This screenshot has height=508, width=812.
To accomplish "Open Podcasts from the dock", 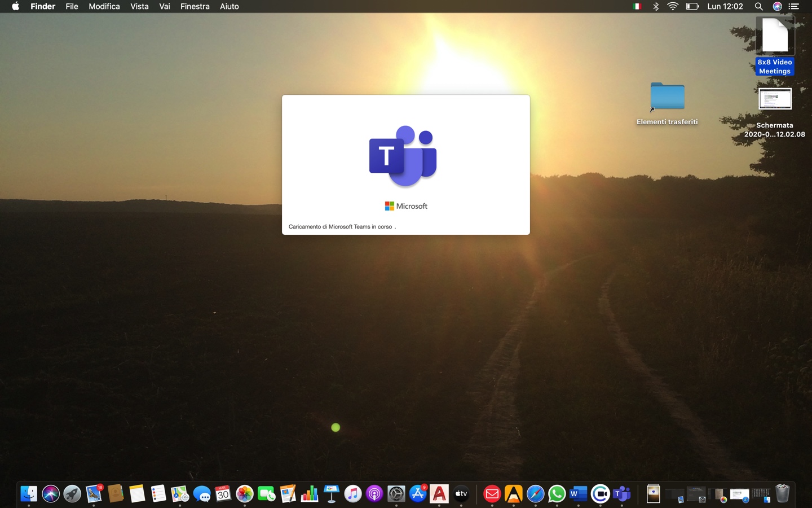I will click(x=374, y=494).
